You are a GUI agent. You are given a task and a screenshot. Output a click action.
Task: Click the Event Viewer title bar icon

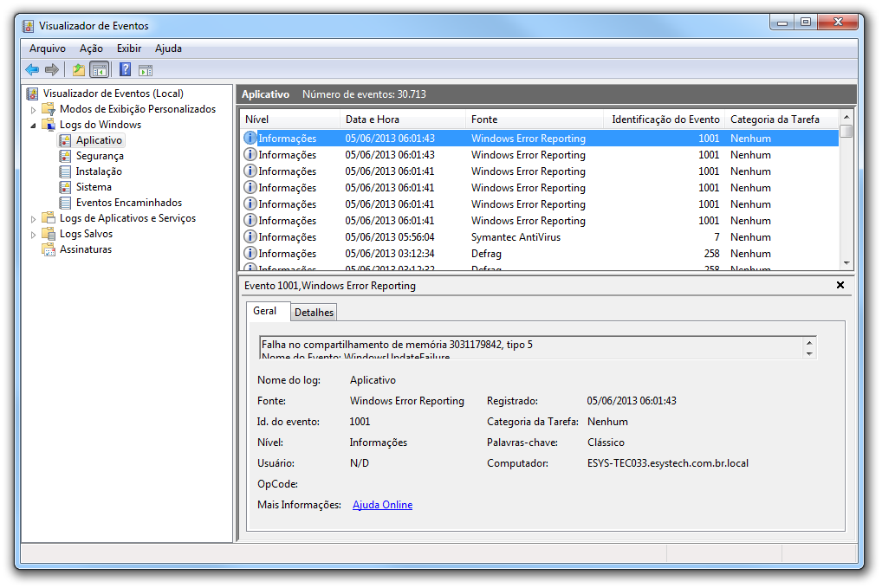click(28, 26)
